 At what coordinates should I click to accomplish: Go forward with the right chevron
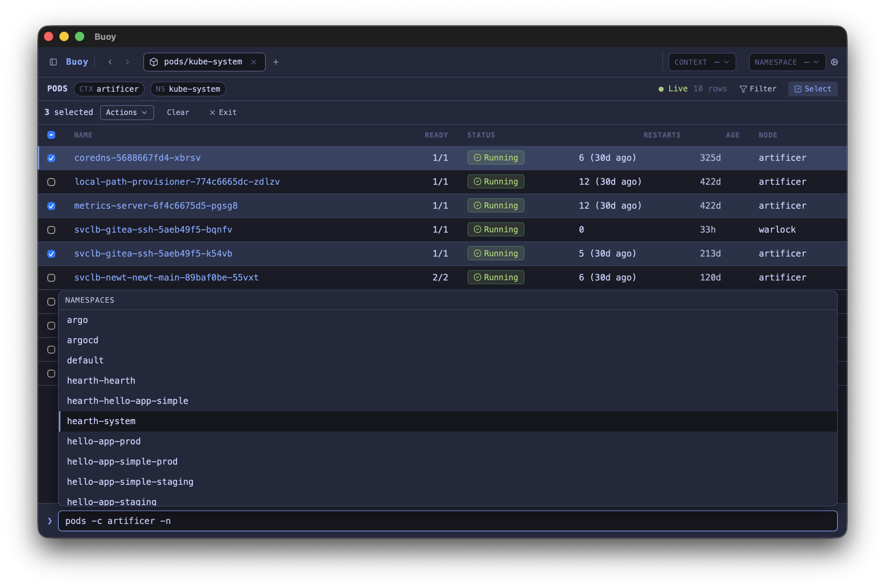(x=127, y=62)
